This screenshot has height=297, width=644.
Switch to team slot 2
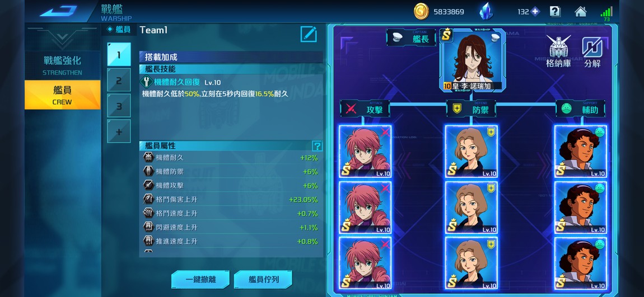point(119,81)
